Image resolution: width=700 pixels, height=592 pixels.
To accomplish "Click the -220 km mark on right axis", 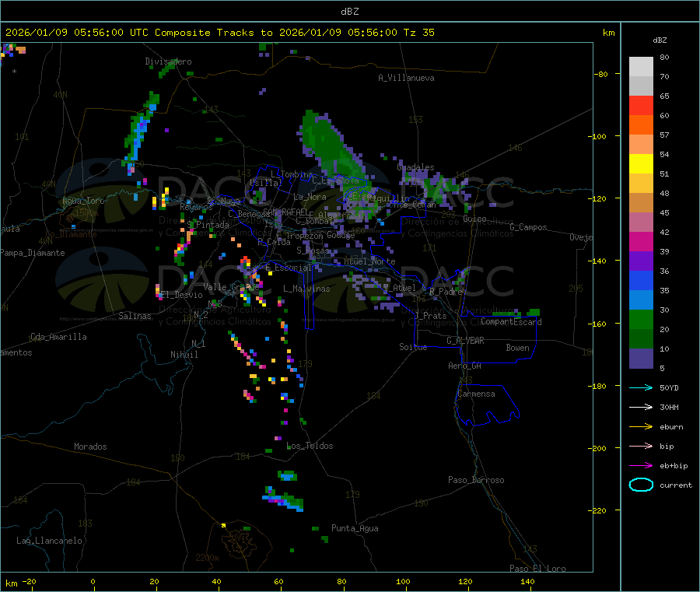I will (x=599, y=510).
